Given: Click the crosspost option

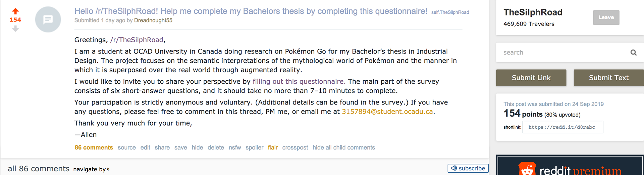Looking at the screenshot, I should (x=295, y=147).
